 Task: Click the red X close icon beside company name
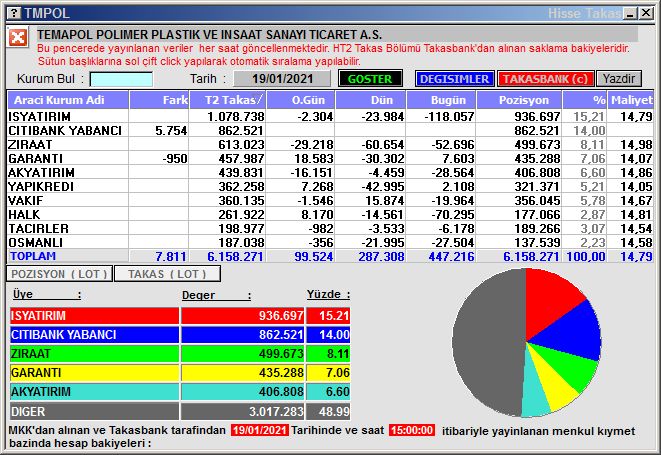18,38
